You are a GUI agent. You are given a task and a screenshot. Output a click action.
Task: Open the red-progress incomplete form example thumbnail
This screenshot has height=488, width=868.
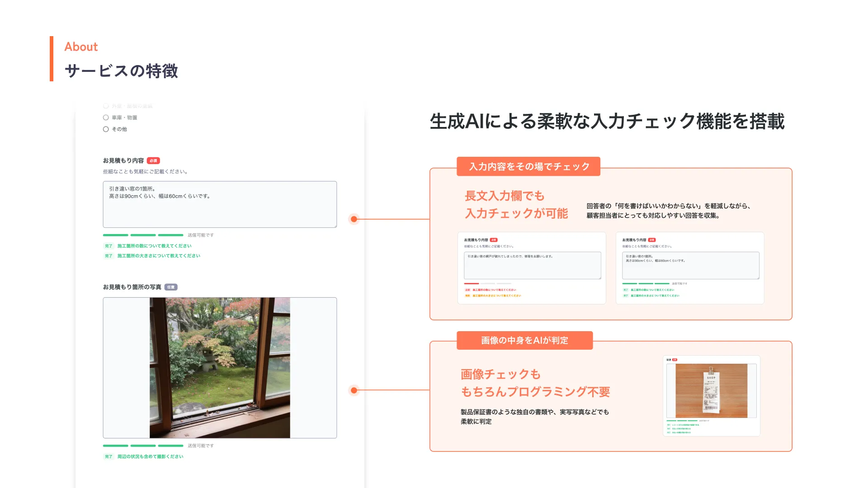point(532,268)
